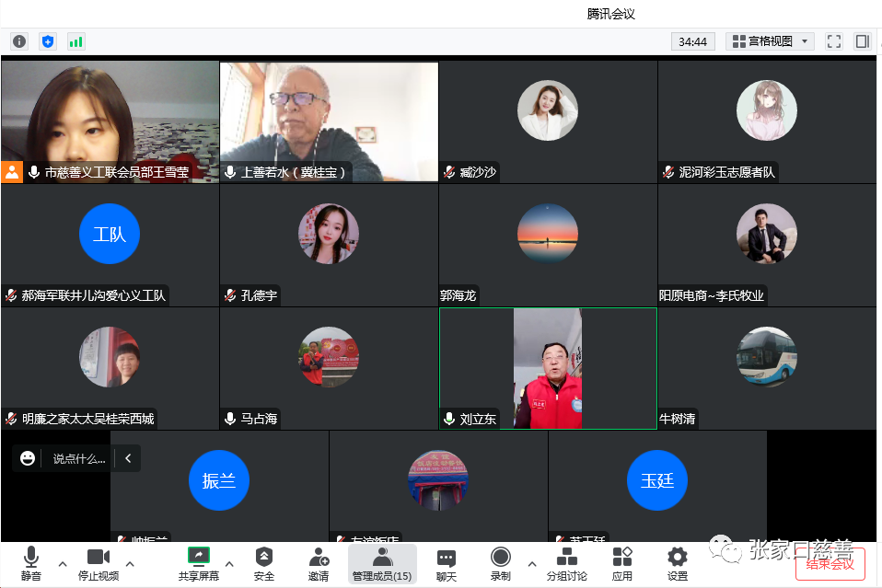Open the 宫格视图 layout dropdown
The width and height of the screenshot is (882, 588).
tap(770, 41)
